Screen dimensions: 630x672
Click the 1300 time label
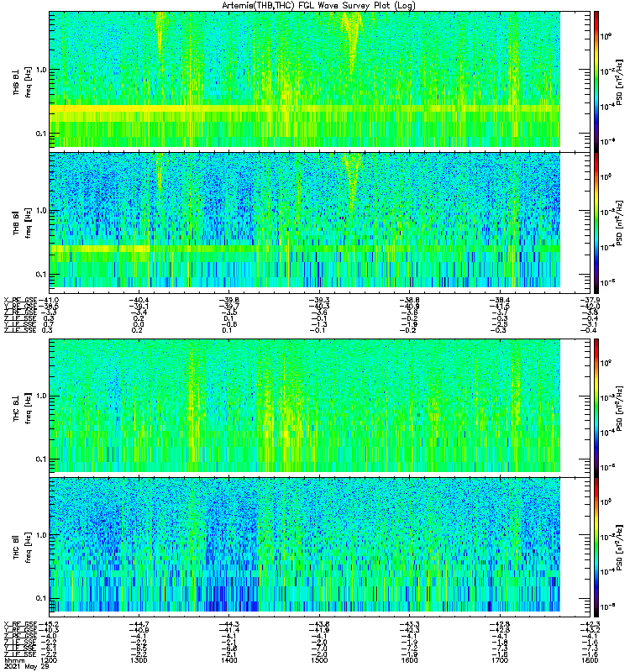(138, 660)
